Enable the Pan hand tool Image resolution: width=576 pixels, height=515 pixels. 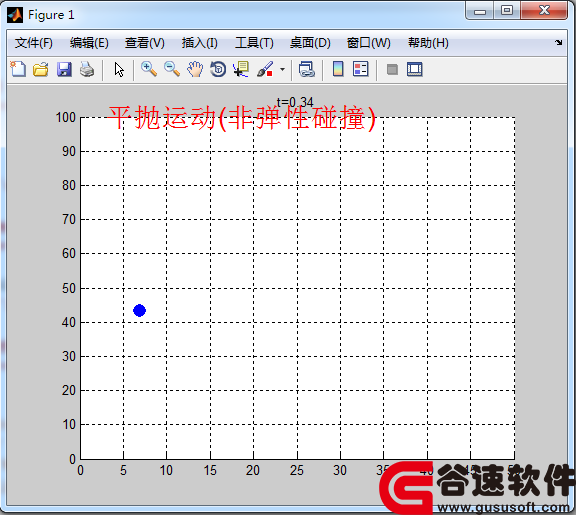195,69
